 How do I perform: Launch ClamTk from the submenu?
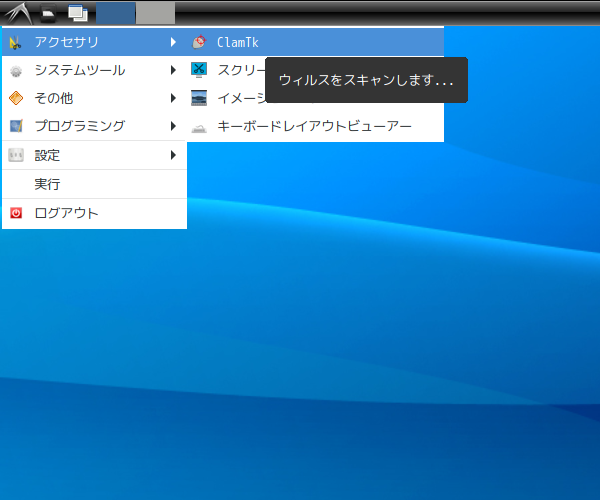pyautogui.click(x=315, y=42)
